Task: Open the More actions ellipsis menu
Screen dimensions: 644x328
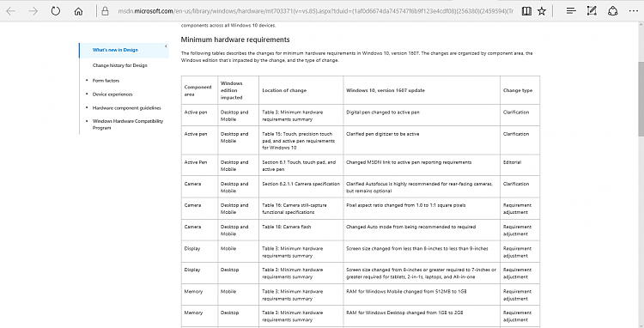Action: (634, 11)
